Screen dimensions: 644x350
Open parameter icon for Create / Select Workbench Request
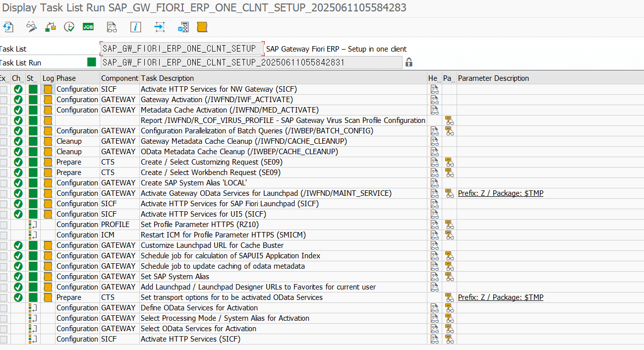(x=449, y=173)
